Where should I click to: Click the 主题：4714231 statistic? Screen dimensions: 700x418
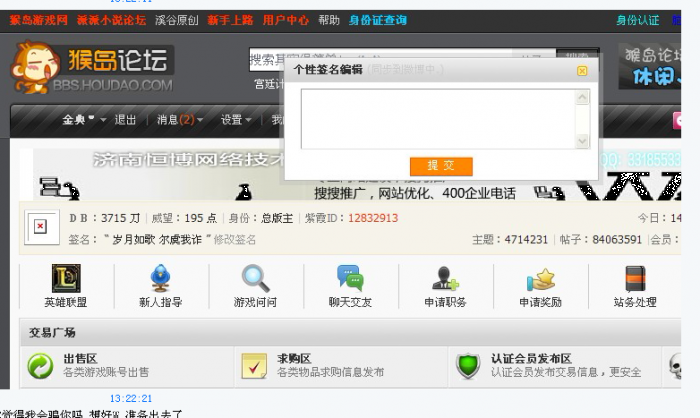(x=510, y=240)
